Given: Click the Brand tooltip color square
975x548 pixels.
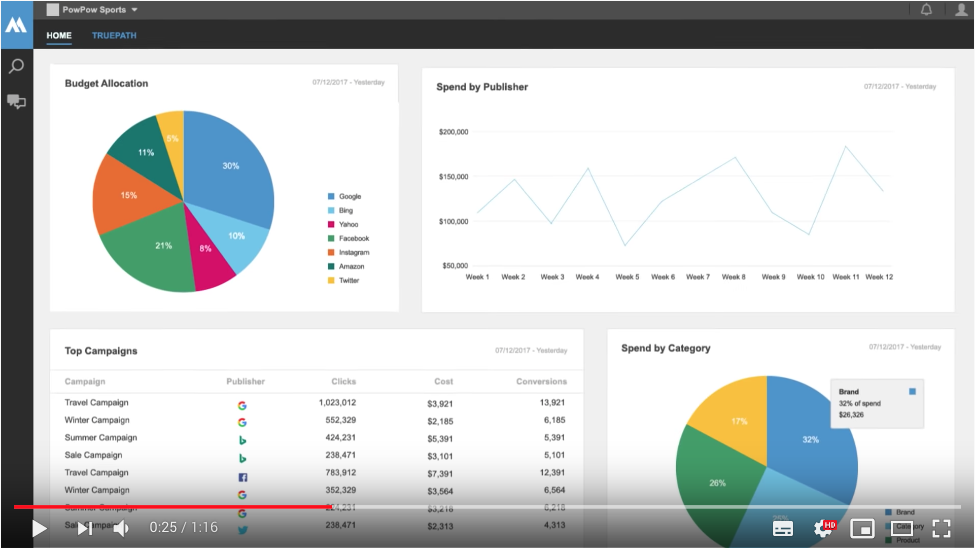Looking at the screenshot, I should click(912, 391).
